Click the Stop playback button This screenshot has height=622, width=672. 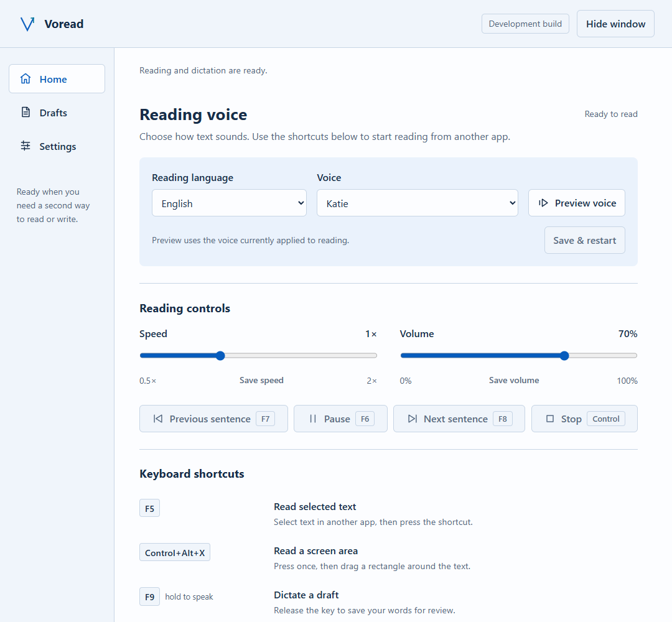click(584, 419)
